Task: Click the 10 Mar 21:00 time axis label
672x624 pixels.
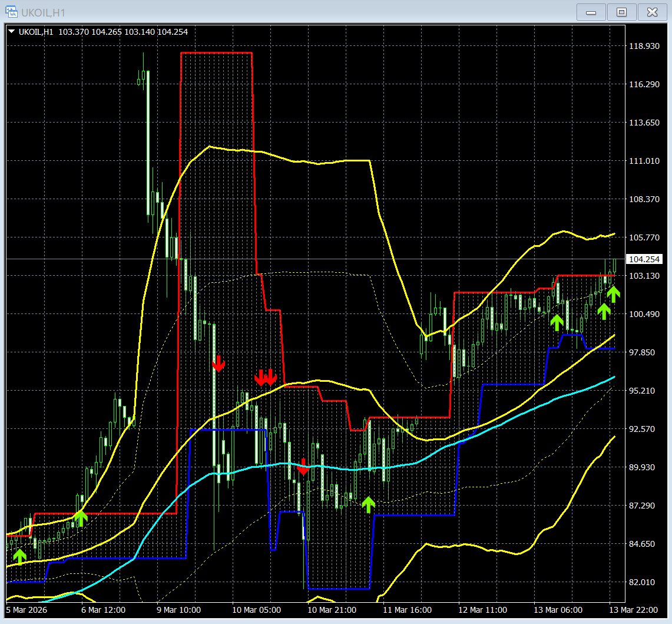Action: click(332, 610)
